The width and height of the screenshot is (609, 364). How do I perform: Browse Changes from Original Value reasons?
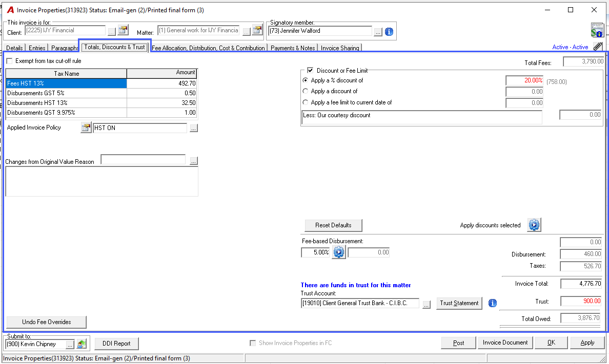tap(193, 161)
